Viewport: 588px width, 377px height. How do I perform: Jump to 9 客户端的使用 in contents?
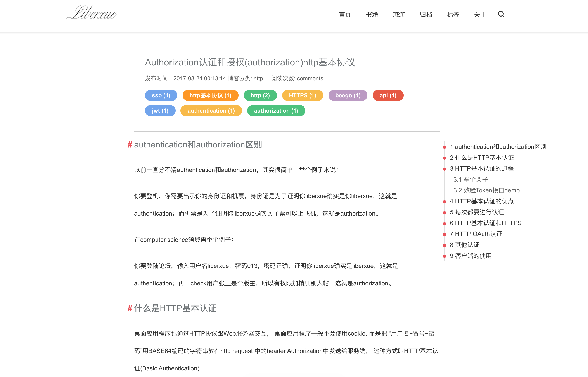tap(470, 256)
